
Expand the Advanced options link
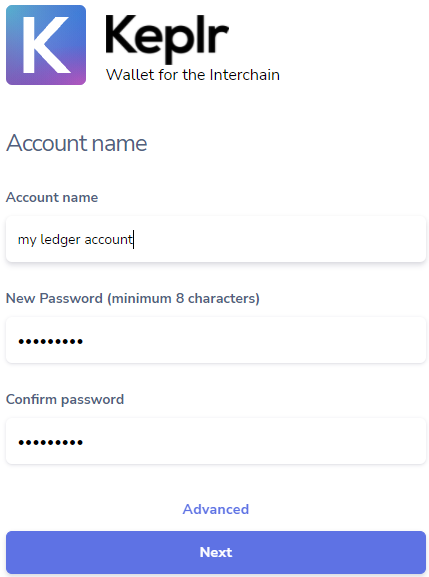pos(216,509)
